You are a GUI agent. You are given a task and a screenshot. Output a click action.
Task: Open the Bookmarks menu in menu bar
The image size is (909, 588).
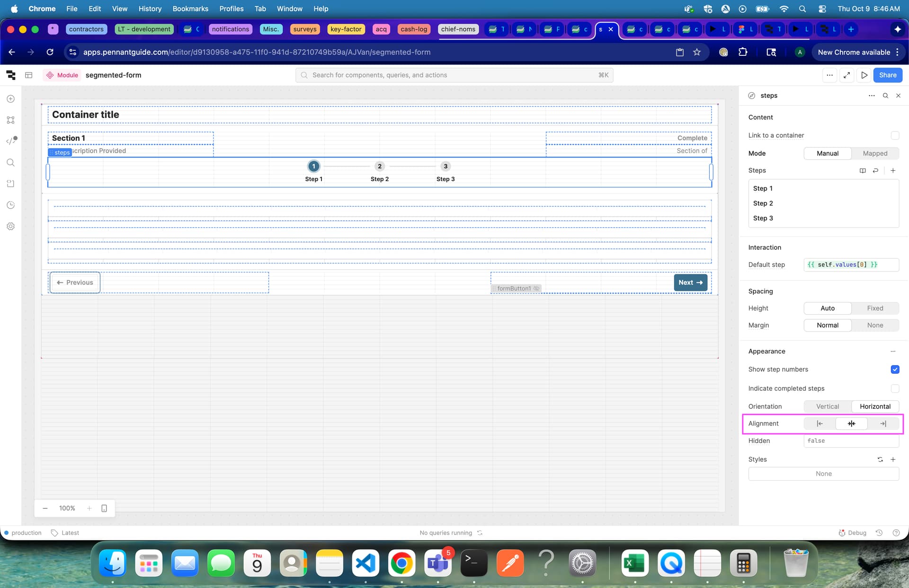click(x=190, y=9)
